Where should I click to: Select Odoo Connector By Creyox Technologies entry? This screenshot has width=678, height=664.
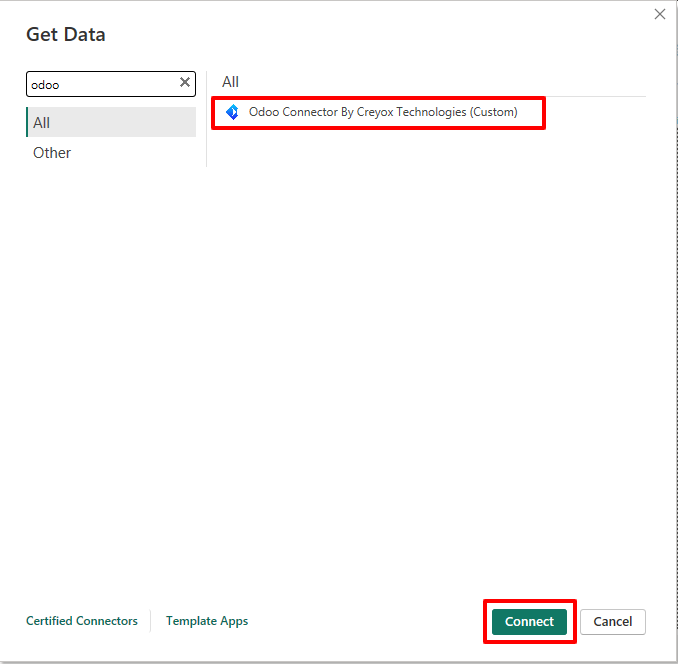click(382, 112)
